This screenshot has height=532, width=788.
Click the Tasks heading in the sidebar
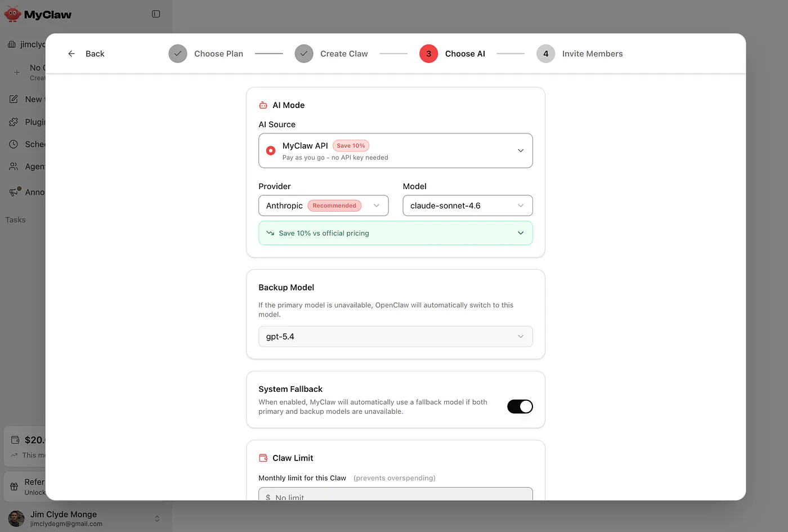tap(16, 220)
